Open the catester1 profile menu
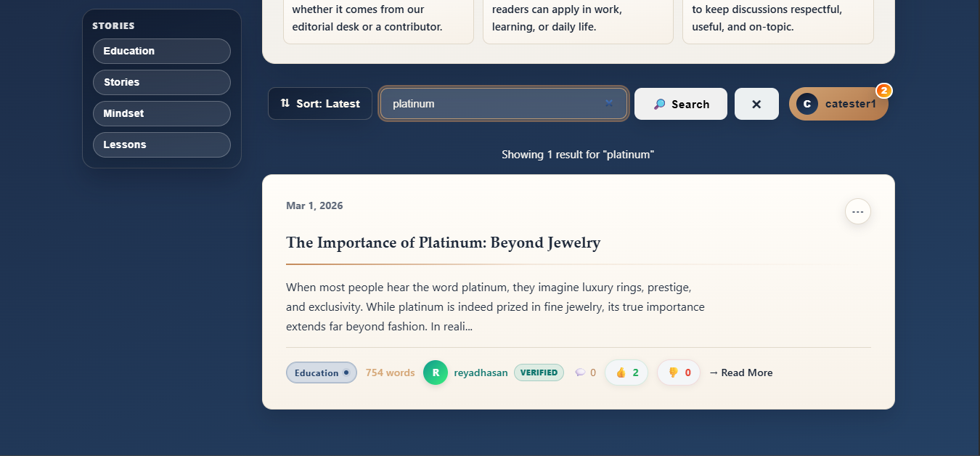Viewport: 980px width, 456px height. (838, 104)
